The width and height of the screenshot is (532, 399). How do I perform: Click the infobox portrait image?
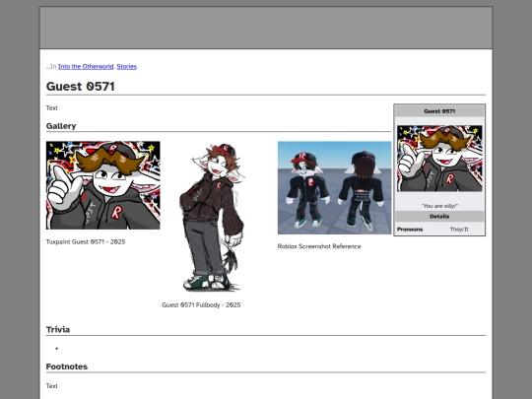coord(439,159)
